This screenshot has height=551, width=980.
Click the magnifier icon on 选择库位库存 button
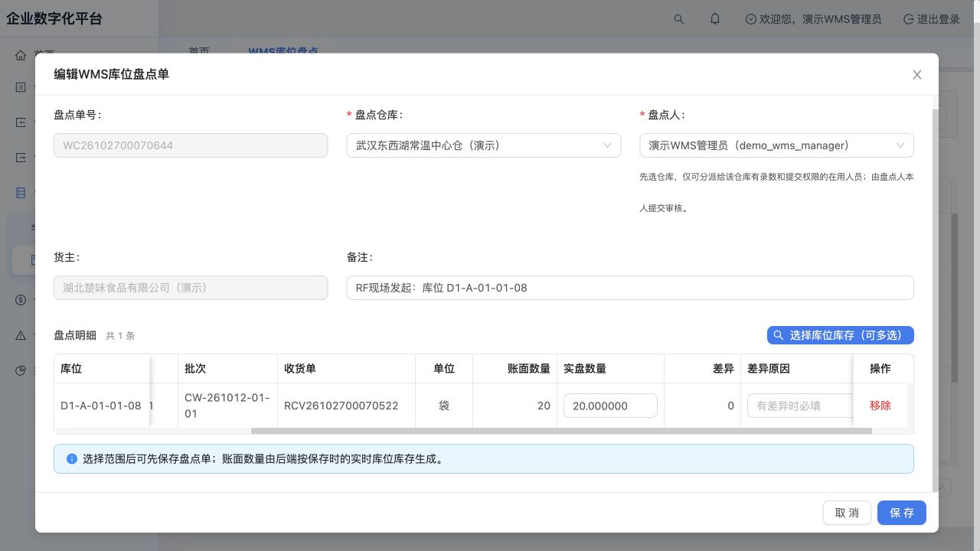pyautogui.click(x=779, y=335)
